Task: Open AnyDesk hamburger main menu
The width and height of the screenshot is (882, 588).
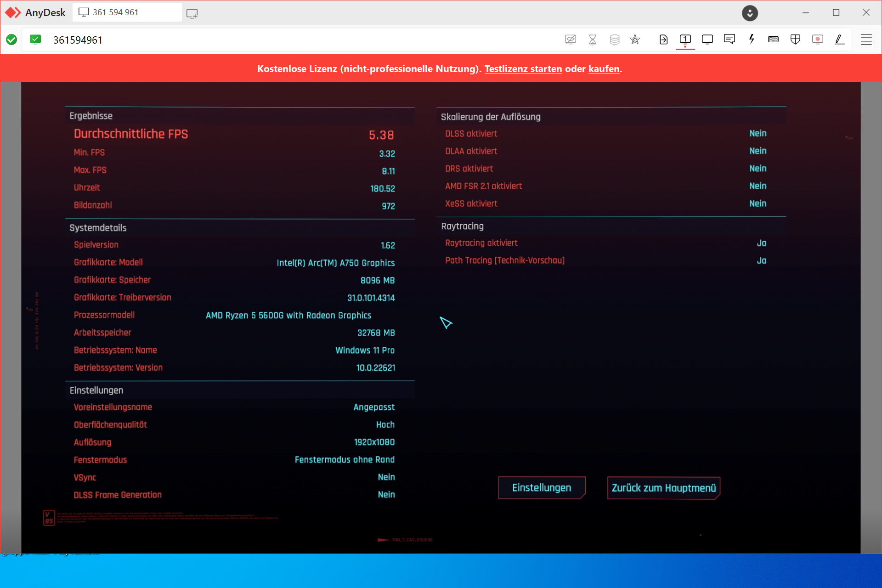Action: click(x=866, y=40)
